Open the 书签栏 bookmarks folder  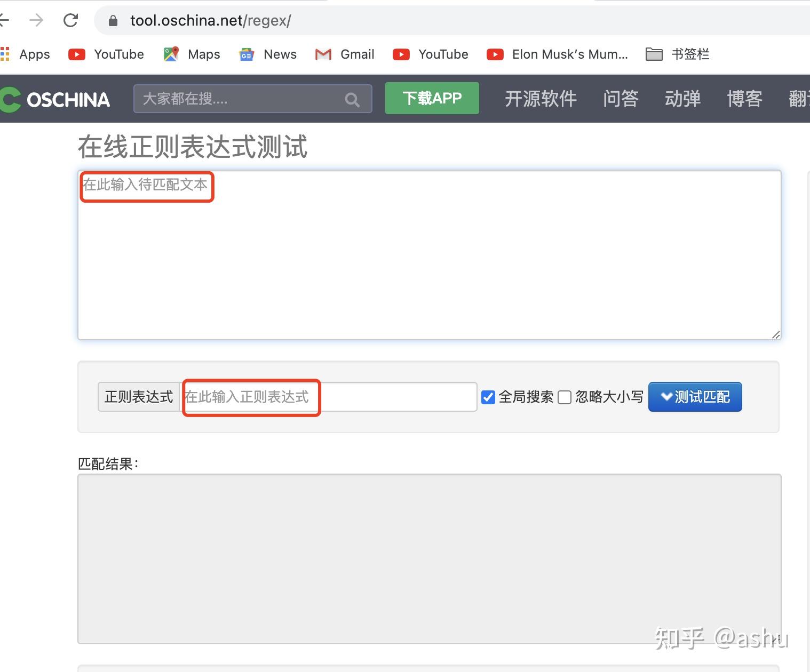(678, 54)
